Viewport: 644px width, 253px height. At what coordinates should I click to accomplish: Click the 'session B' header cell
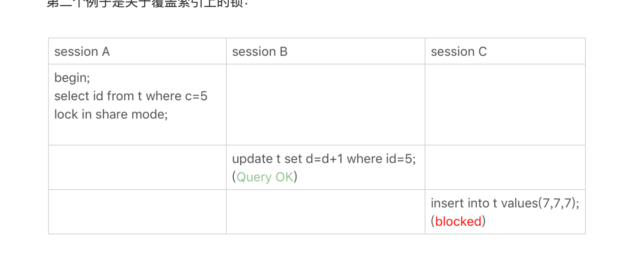pyautogui.click(x=325, y=51)
